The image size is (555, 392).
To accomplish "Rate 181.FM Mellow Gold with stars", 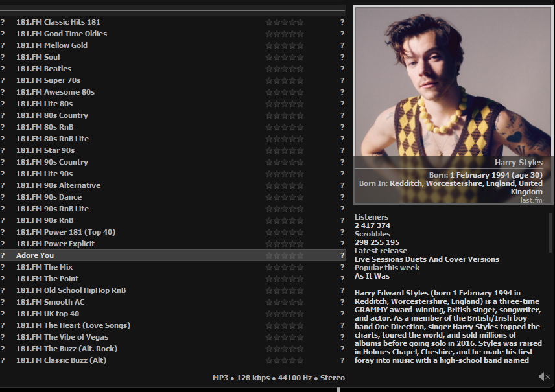I will tap(285, 45).
